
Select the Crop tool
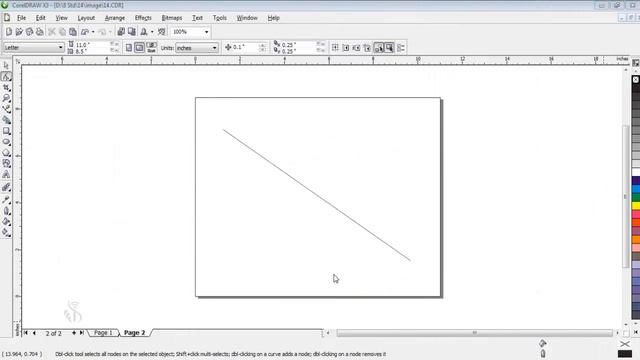(x=6, y=87)
